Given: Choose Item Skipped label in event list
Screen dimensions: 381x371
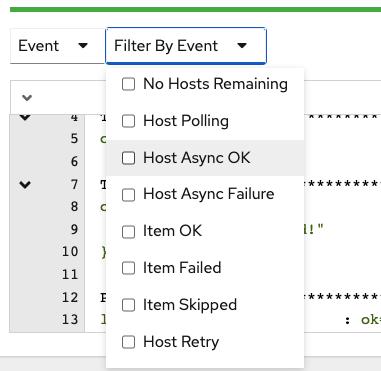Looking at the screenshot, I should [190, 305].
